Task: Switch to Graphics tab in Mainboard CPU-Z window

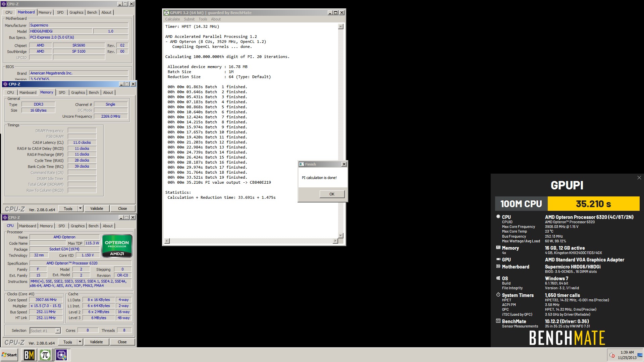Action: click(x=76, y=12)
